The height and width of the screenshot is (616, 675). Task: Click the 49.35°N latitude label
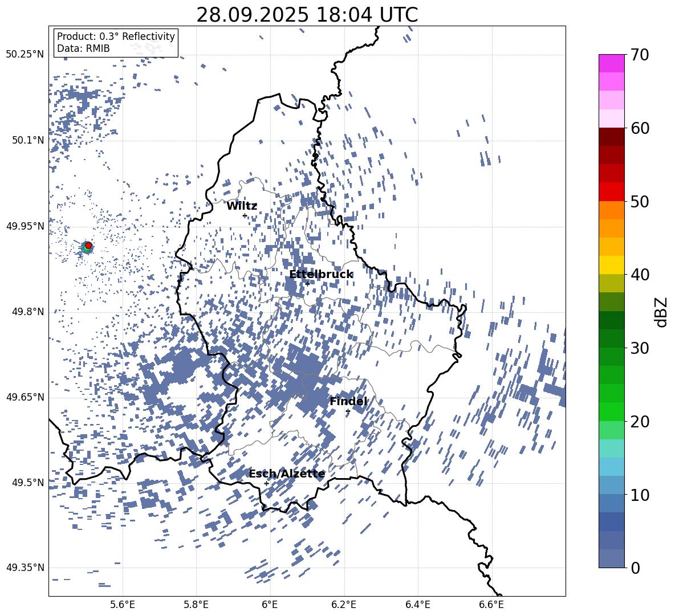coord(25,568)
